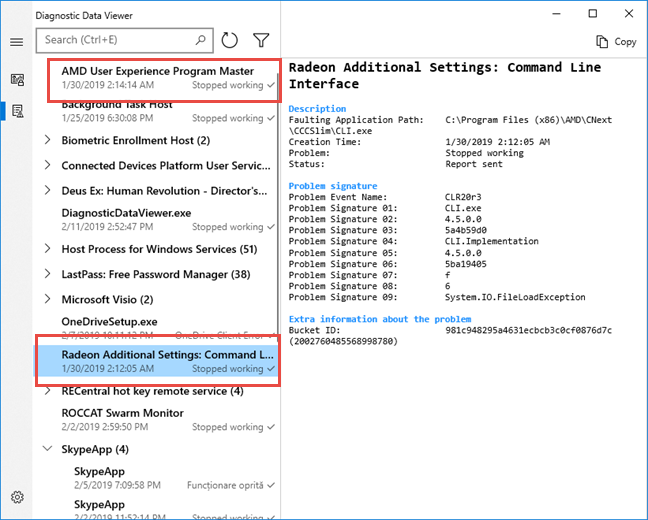This screenshot has height=520, width=648.
Task: Select SkypeApp report dated 2/5/2019
Action: [156, 478]
